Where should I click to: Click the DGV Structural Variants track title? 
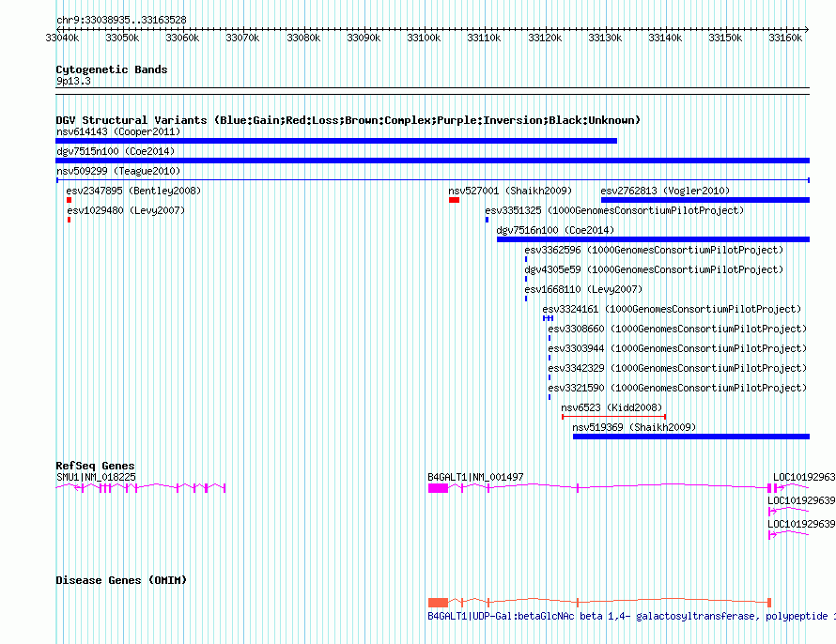[348, 120]
